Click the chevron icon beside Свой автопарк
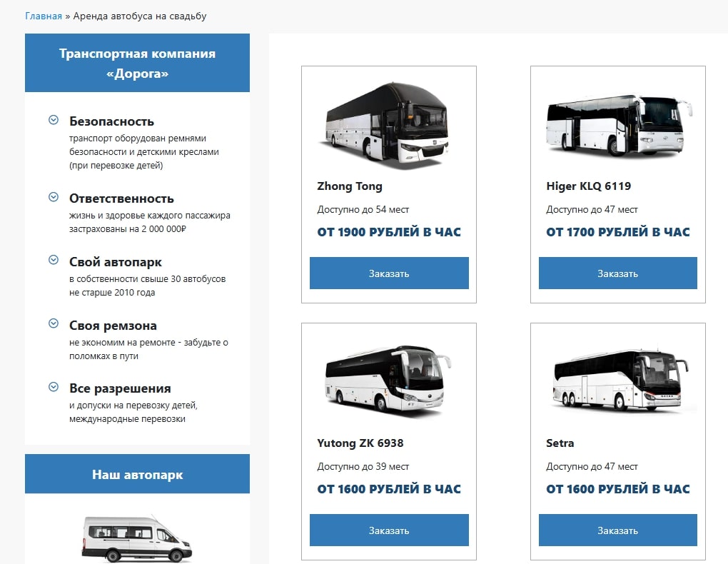The height and width of the screenshot is (564, 728). 54,260
